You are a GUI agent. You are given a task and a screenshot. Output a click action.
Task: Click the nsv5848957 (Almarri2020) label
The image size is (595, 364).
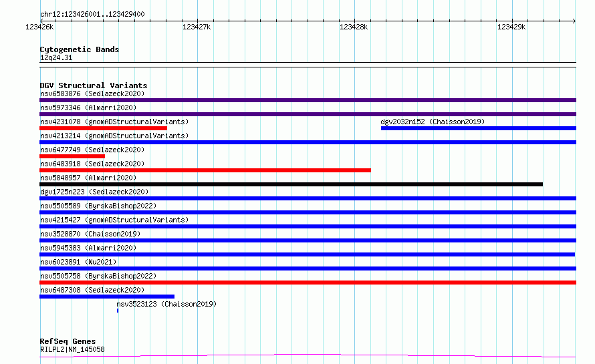click(x=88, y=178)
